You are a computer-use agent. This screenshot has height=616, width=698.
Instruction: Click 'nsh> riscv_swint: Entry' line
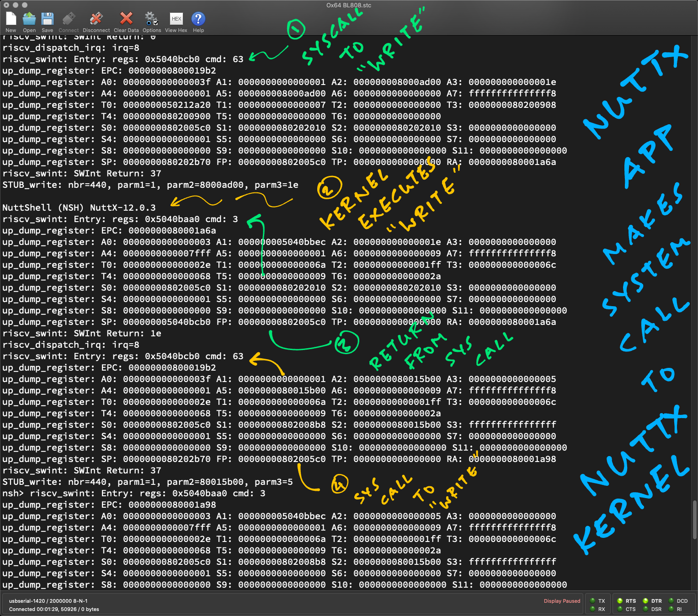[134, 493]
